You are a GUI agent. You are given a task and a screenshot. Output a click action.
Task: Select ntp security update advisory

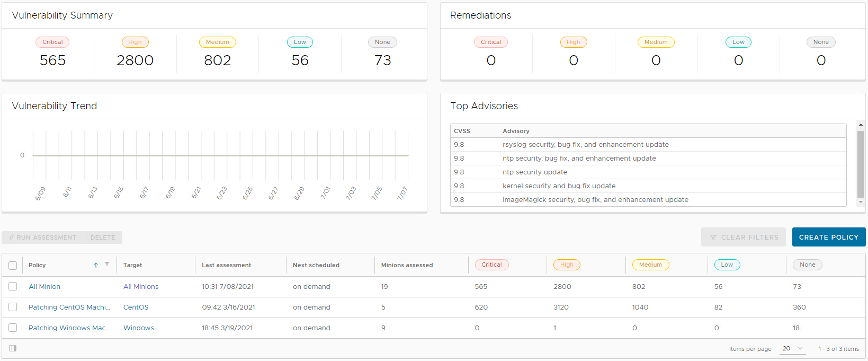tap(648, 172)
